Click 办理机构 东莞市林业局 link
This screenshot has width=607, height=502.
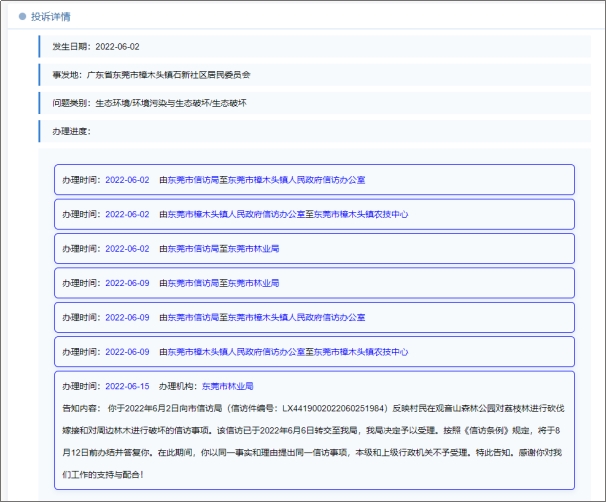(x=228, y=386)
